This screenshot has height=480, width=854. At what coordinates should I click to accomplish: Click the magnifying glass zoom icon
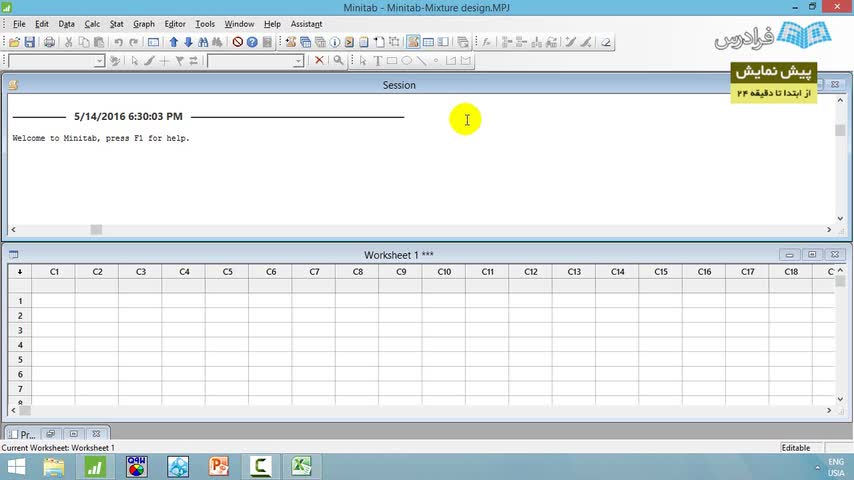coord(338,60)
